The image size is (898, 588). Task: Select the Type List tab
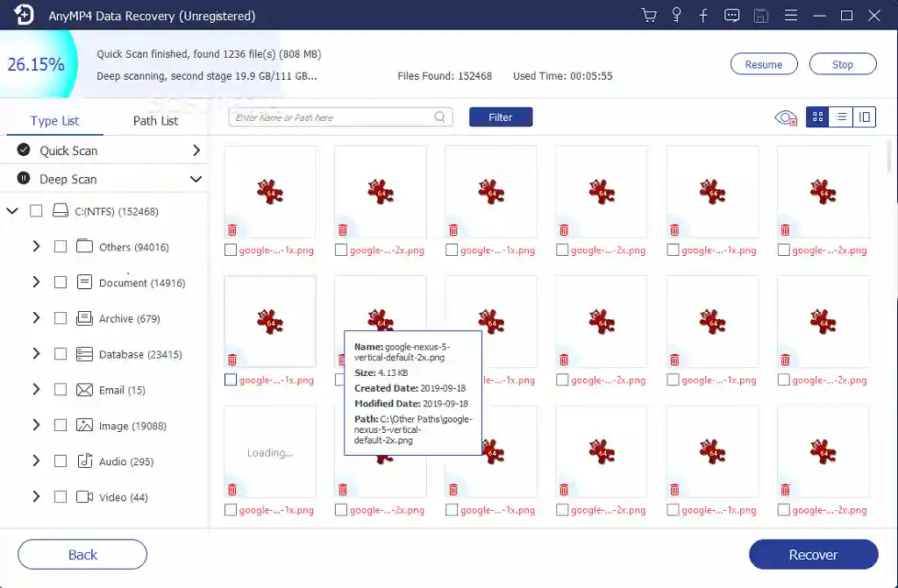coord(54,120)
